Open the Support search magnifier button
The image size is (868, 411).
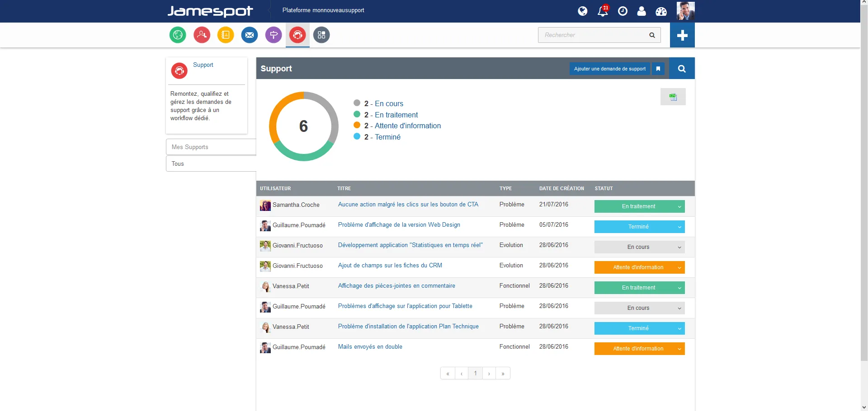[x=682, y=69]
